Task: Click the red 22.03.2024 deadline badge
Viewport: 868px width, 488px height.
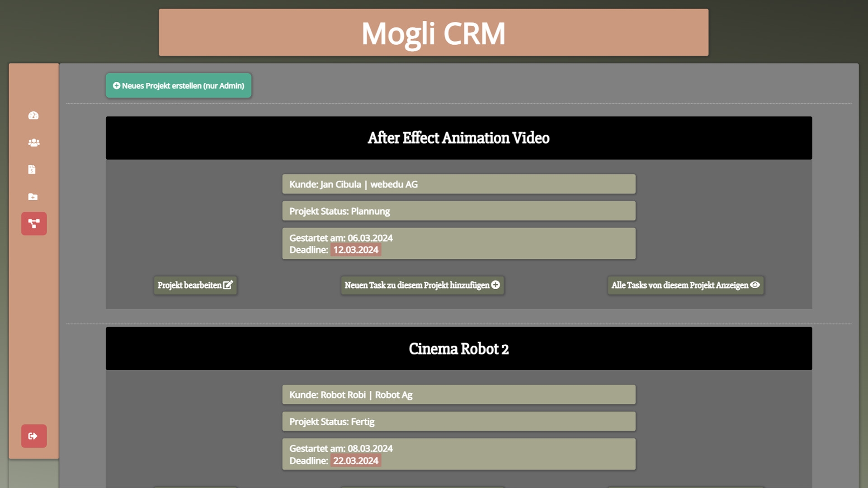Action: pyautogui.click(x=356, y=461)
